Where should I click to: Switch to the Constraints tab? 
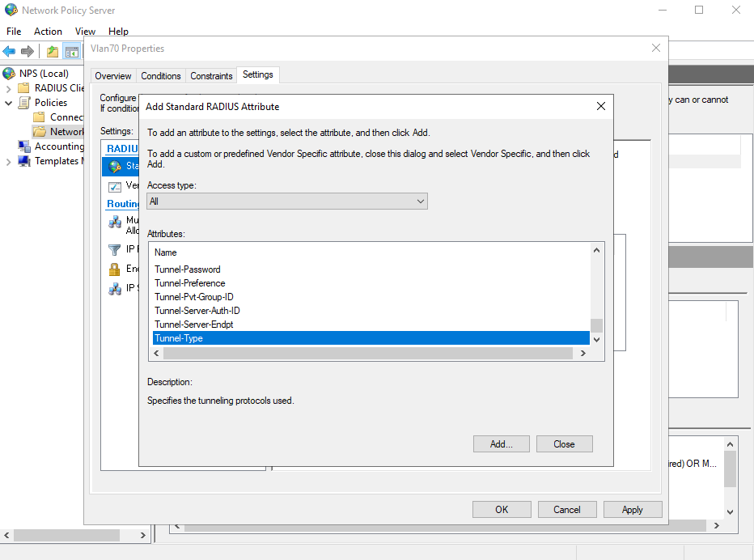pos(212,76)
